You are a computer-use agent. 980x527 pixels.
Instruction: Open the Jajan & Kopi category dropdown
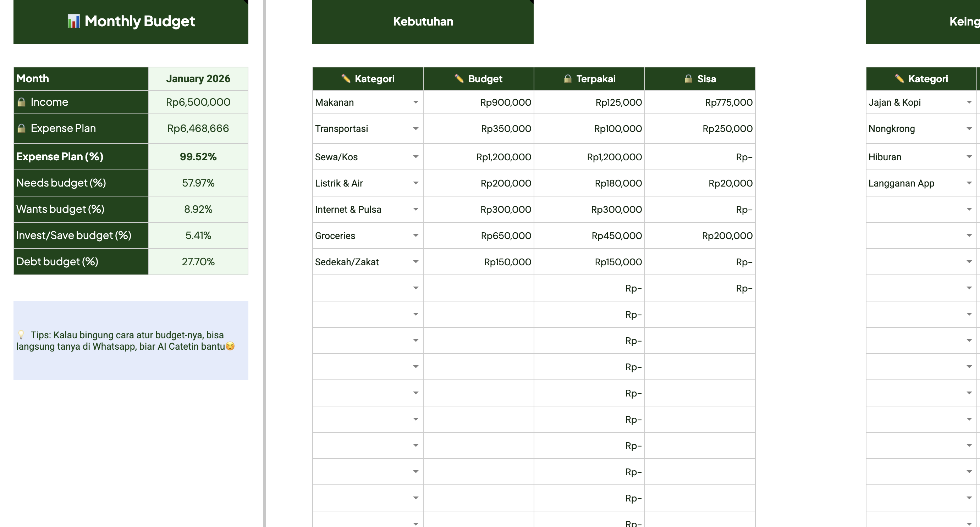click(x=969, y=102)
